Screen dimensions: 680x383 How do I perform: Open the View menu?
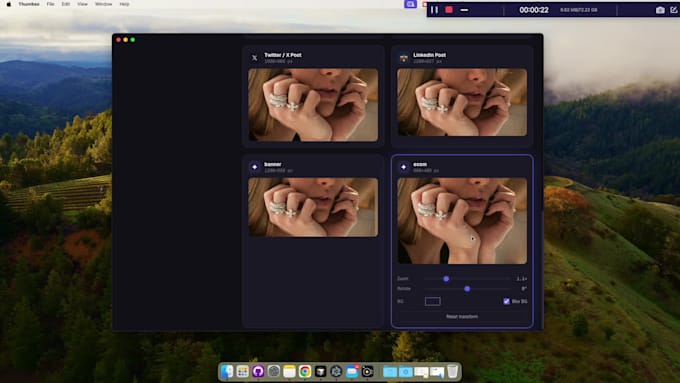[82, 4]
